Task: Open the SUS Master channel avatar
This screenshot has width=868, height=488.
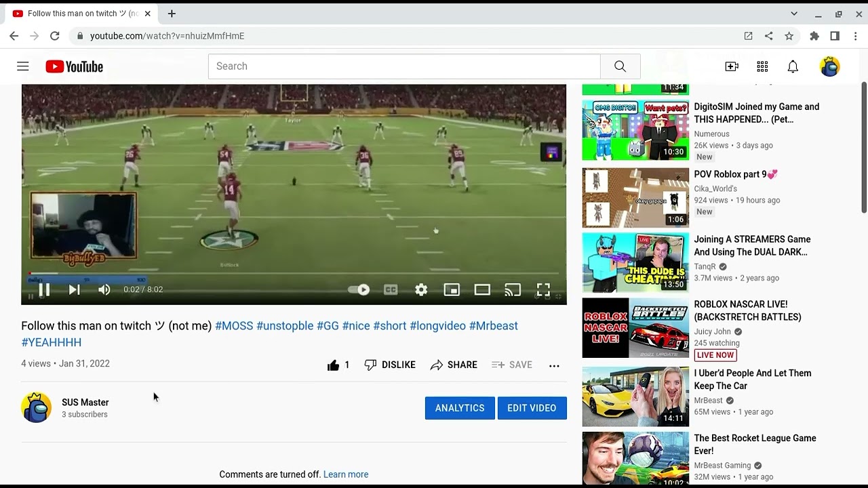Action: click(x=37, y=408)
